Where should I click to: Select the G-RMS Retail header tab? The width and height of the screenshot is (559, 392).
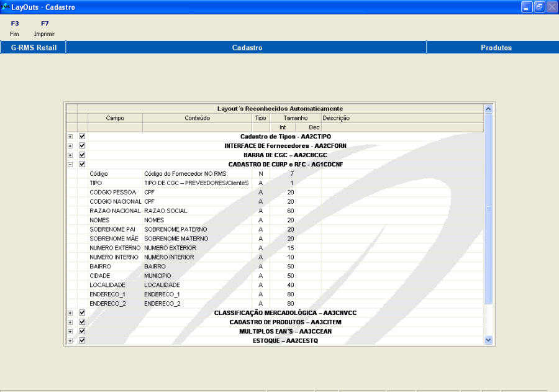(x=34, y=47)
